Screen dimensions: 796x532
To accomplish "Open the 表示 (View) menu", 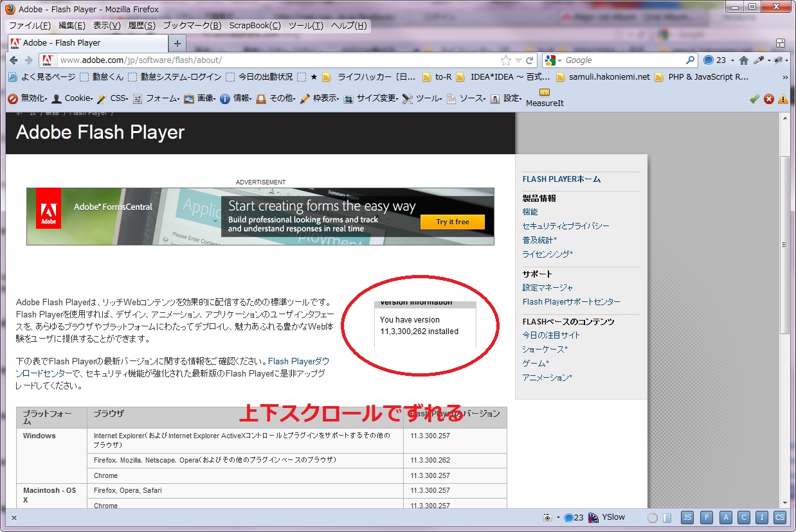I will [x=107, y=26].
